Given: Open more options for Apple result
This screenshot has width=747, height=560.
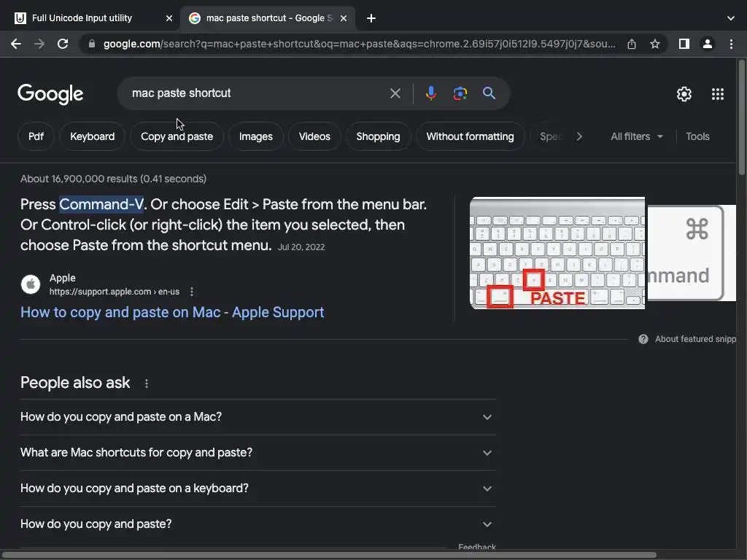Looking at the screenshot, I should 192,292.
